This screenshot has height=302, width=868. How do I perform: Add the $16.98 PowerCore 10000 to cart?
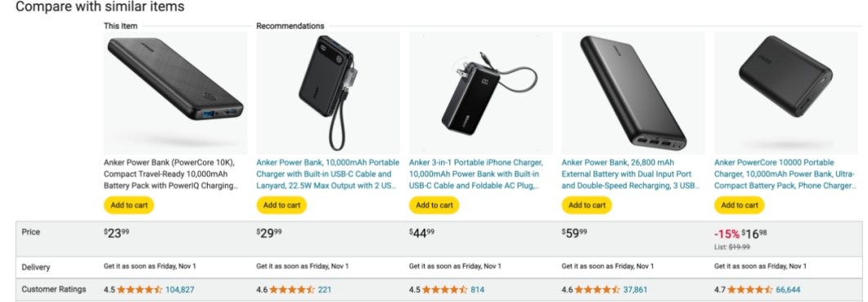[739, 205]
